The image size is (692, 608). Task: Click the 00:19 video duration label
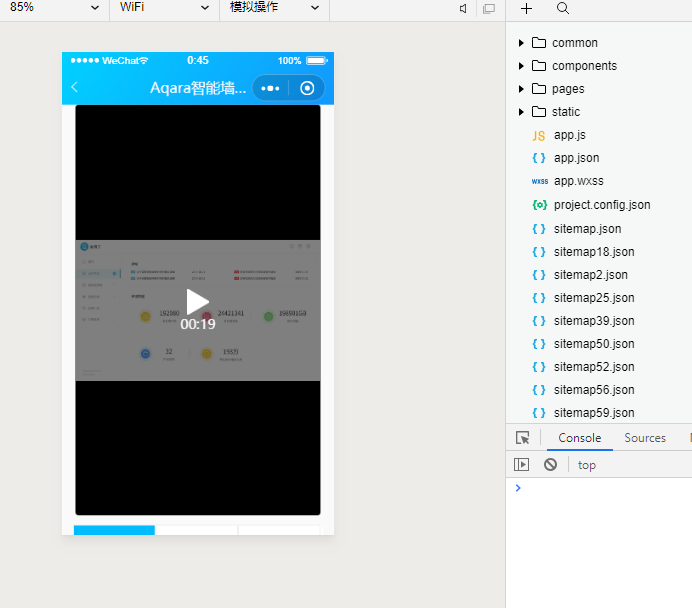[x=198, y=324]
